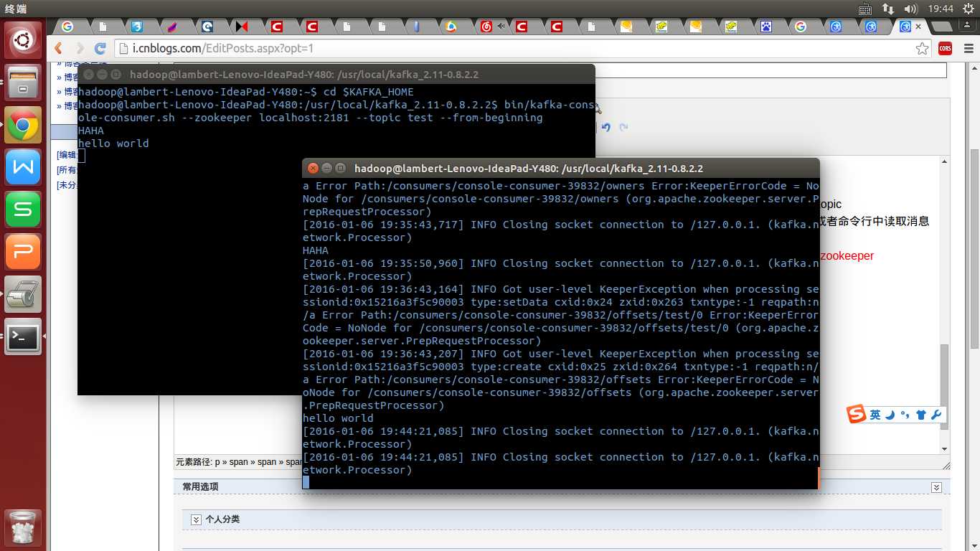Image resolution: width=980 pixels, height=551 pixels.
Task: Open the Files manager from the launcher
Action: point(23,82)
